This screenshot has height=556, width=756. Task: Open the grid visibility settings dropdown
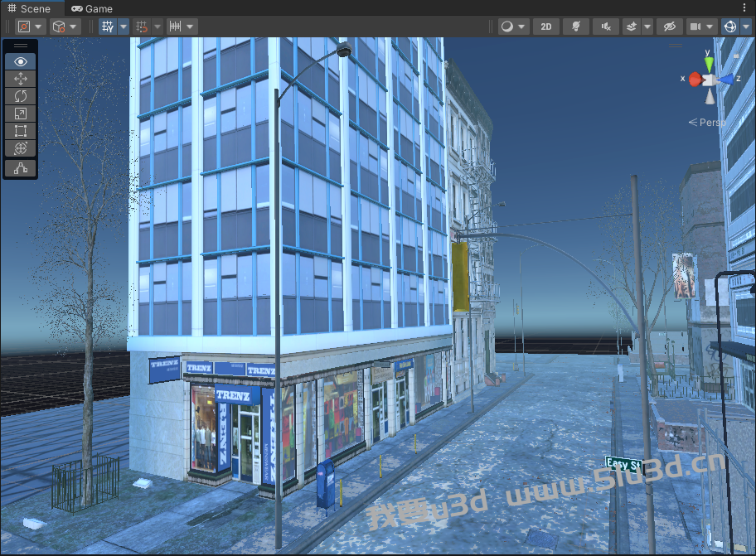tap(124, 27)
